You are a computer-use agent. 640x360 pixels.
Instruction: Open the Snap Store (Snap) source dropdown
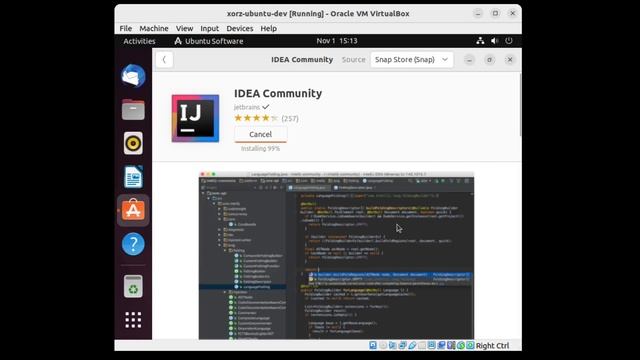[411, 60]
